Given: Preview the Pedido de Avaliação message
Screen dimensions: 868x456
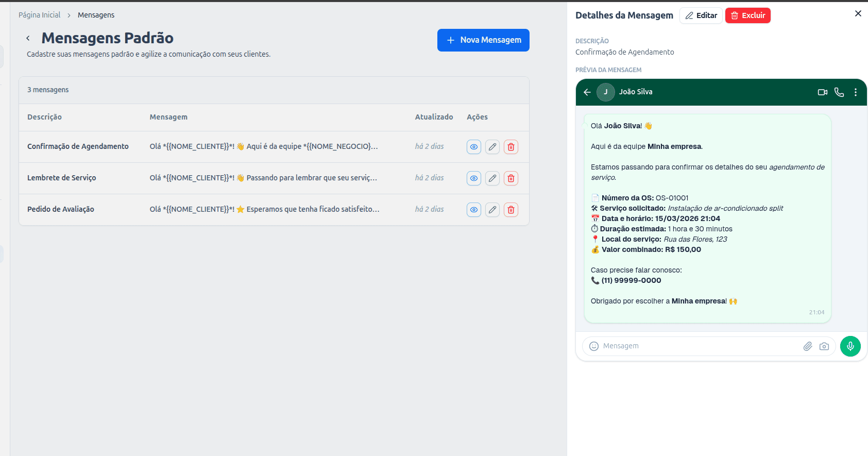Looking at the screenshot, I should tap(474, 210).
